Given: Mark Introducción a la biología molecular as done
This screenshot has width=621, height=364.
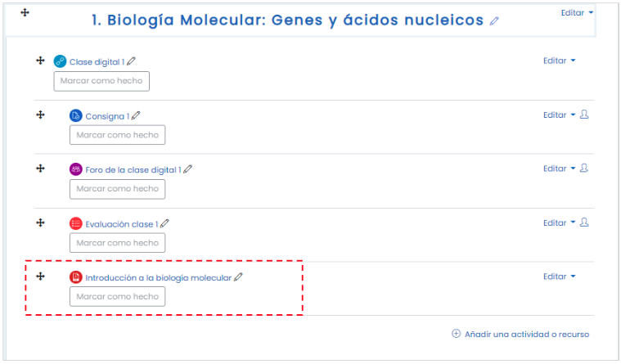Looking at the screenshot, I should [117, 297].
